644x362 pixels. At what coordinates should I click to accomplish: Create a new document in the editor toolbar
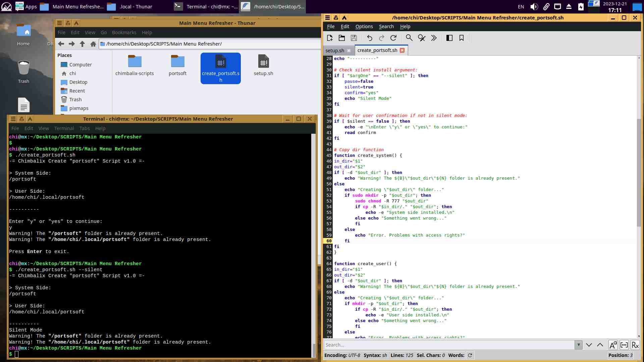(330, 38)
